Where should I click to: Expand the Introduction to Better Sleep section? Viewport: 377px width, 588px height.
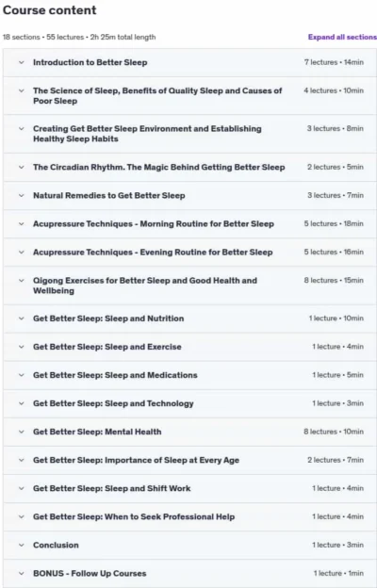tap(189, 62)
